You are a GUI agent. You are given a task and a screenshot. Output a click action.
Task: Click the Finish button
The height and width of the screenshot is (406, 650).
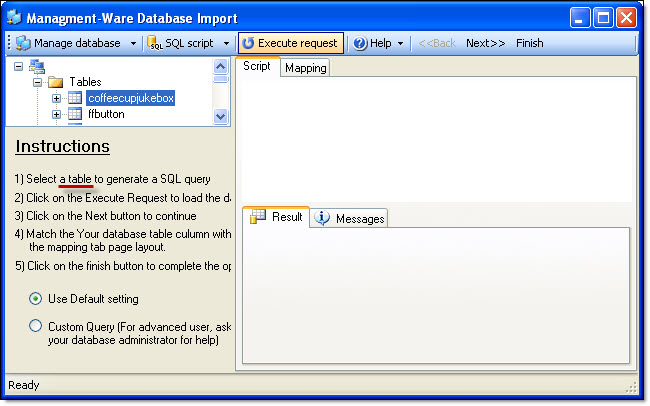[529, 43]
